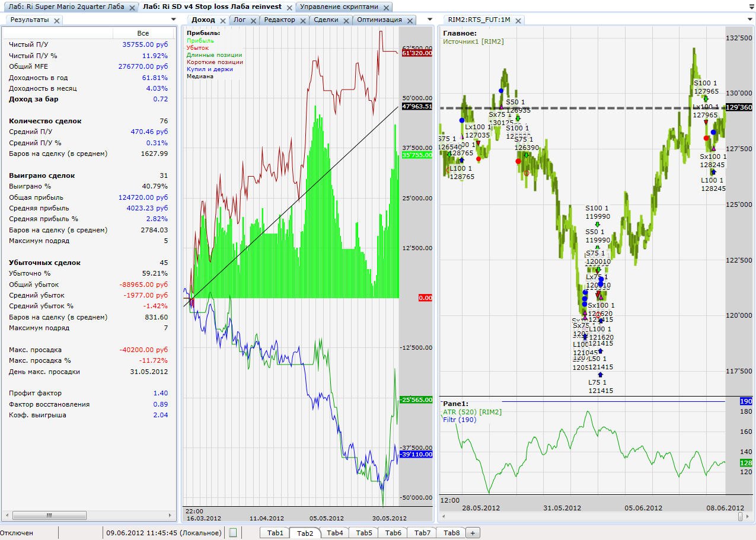Click the price chart horizontal scrollbar handle
The width and height of the screenshot is (756, 540).
point(740,516)
